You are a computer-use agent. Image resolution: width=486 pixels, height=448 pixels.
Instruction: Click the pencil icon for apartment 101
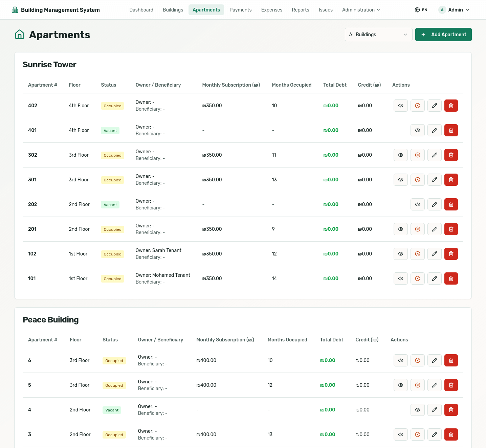pos(434,278)
